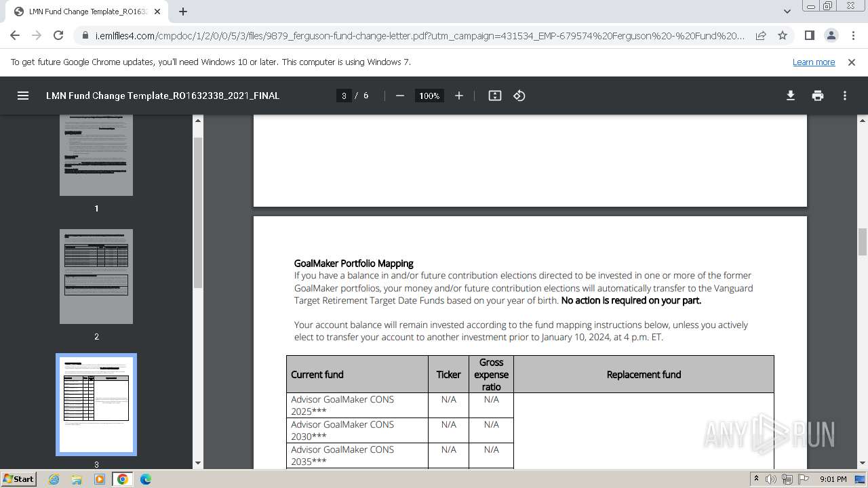Bookmark this tab with the star
This screenshot has width=868, height=488.
[x=783, y=35]
